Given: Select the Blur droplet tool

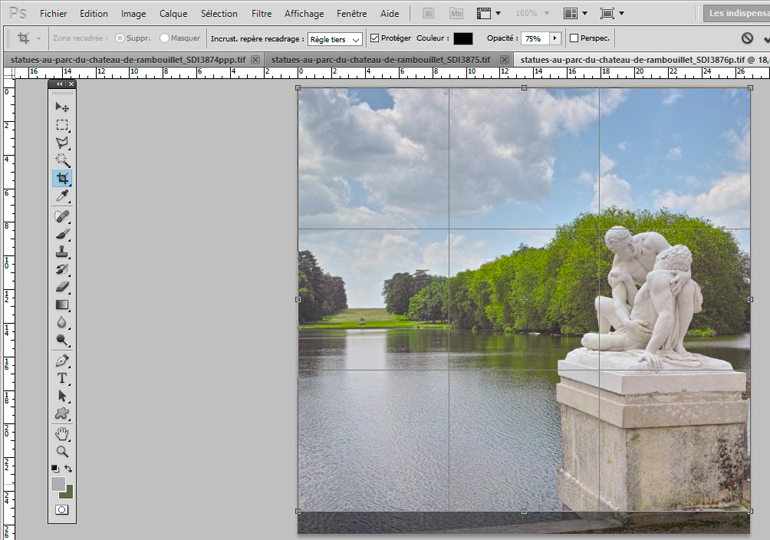Looking at the screenshot, I should [62, 323].
